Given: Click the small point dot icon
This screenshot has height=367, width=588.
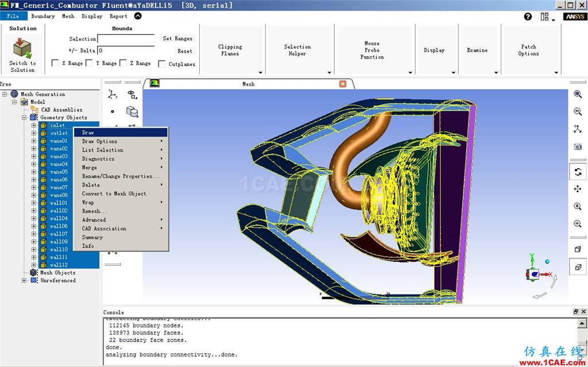Looking at the screenshot, I should click(x=113, y=111).
